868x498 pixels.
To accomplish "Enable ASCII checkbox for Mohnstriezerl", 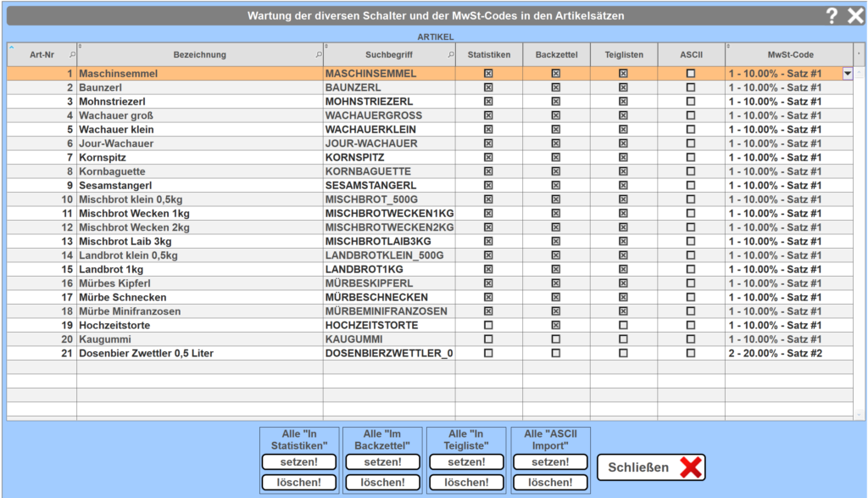I will point(691,102).
